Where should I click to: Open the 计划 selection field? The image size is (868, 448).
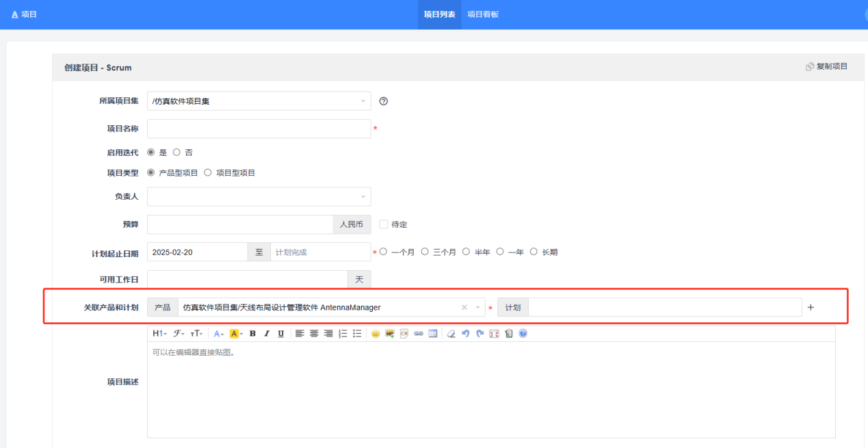tap(665, 308)
